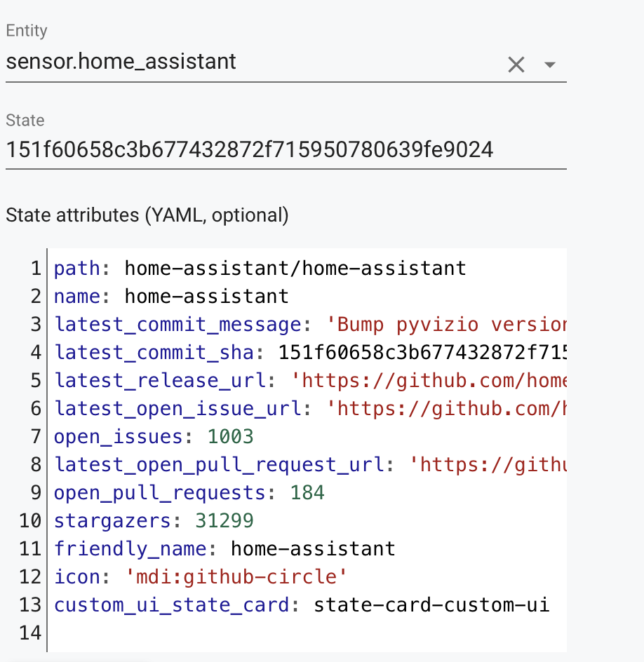Click the latest_open_issue_url attribute line

click(x=281, y=408)
